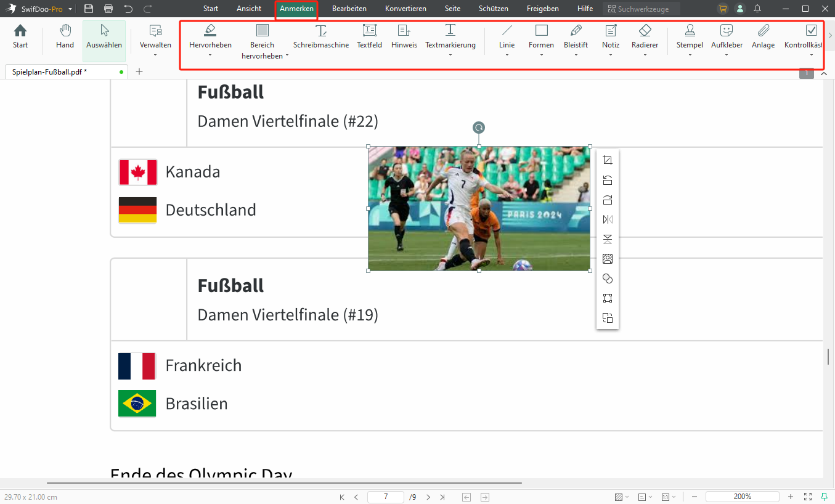Adjust image transparency with circles icon
835x504 pixels.
608,278
